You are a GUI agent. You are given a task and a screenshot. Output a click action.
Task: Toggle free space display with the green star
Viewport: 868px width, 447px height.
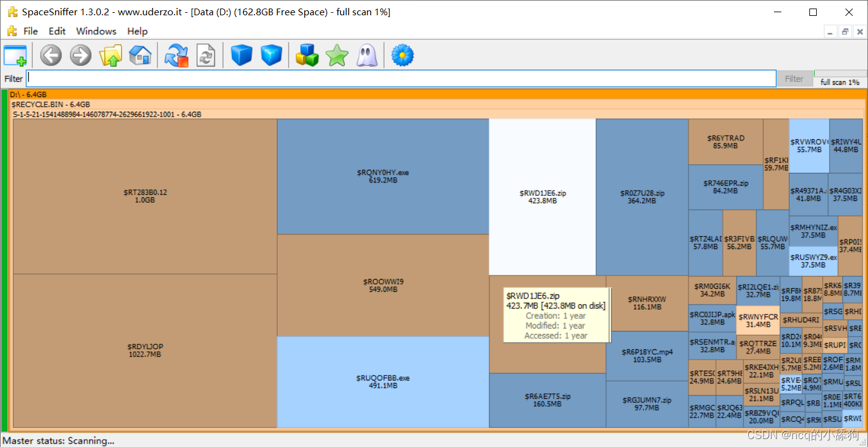(337, 56)
